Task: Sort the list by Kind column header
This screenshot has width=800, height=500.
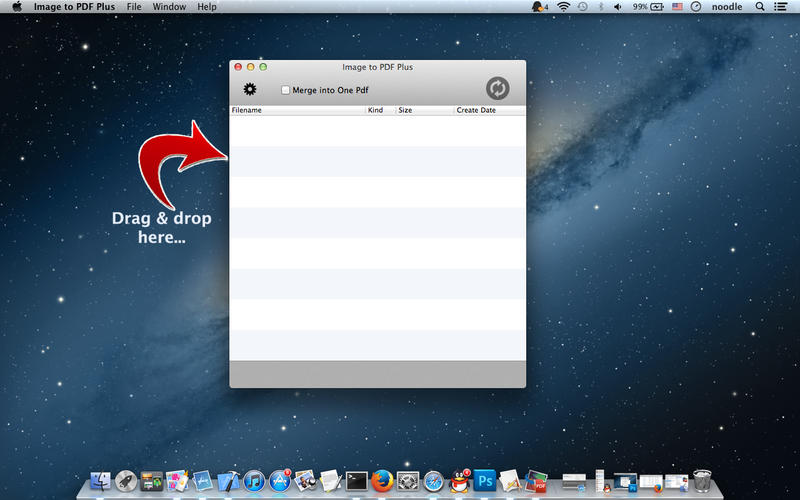Action: [381, 110]
